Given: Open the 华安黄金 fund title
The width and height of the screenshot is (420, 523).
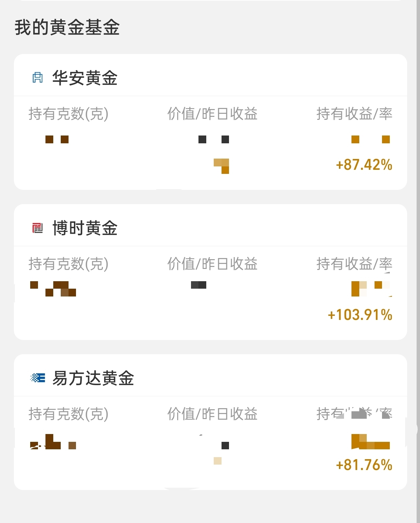Looking at the screenshot, I should (x=85, y=78).
